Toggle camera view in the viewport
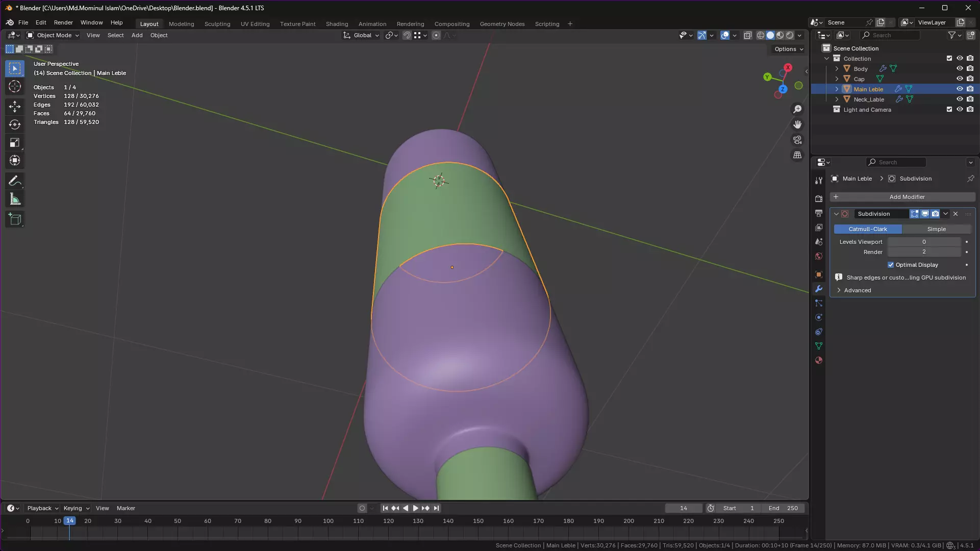The width and height of the screenshot is (980, 551). [797, 140]
